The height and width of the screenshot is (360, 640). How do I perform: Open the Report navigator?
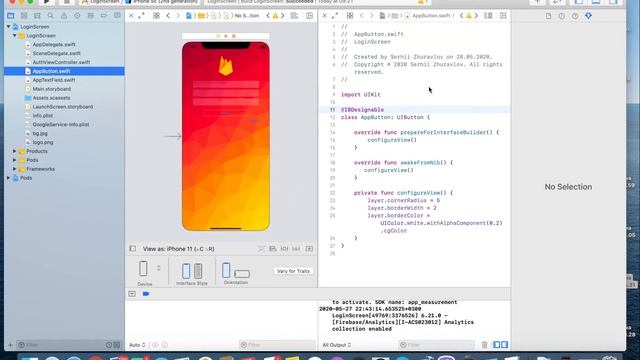117,16
